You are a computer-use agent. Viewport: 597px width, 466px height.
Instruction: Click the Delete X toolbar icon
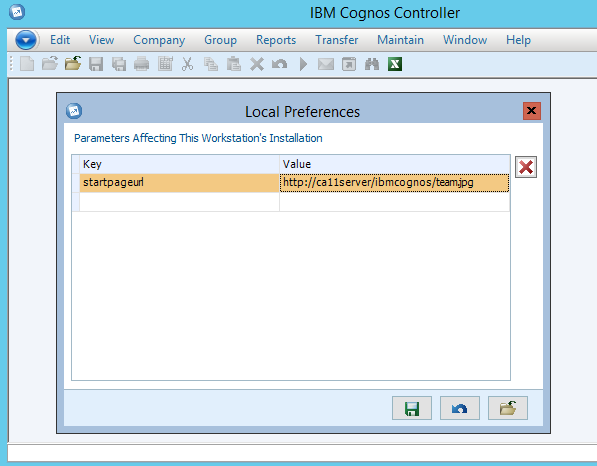pyautogui.click(x=257, y=64)
